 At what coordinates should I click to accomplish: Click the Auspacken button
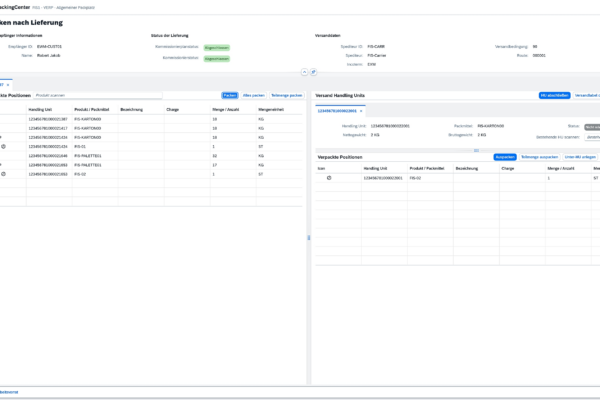coord(505,157)
